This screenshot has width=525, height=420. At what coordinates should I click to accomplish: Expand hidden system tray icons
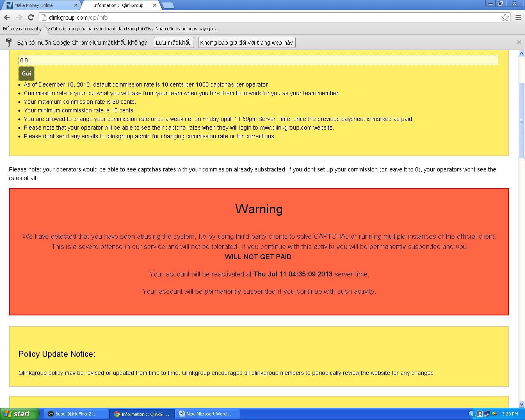[x=472, y=414]
